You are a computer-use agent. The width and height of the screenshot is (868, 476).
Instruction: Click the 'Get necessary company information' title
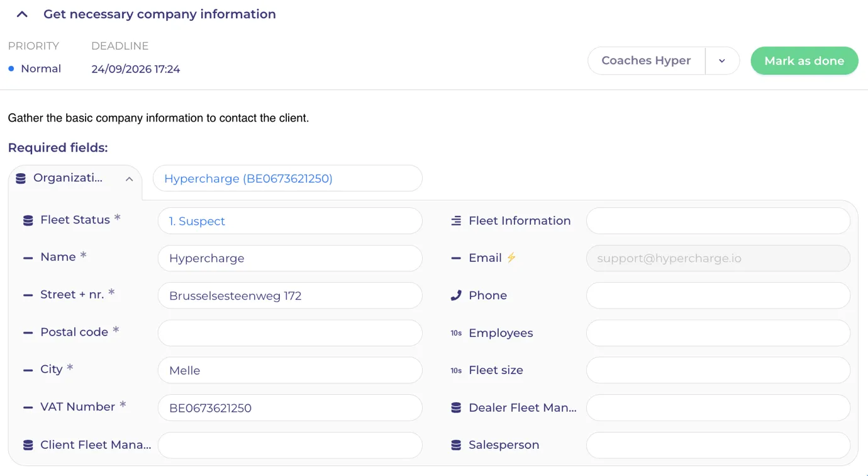[160, 14]
